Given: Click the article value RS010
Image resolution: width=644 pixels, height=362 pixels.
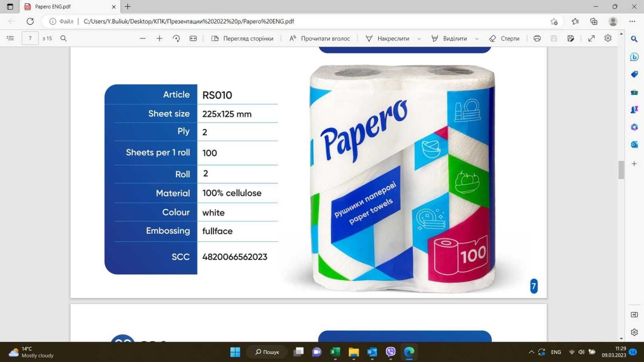Looking at the screenshot, I should [x=217, y=95].
